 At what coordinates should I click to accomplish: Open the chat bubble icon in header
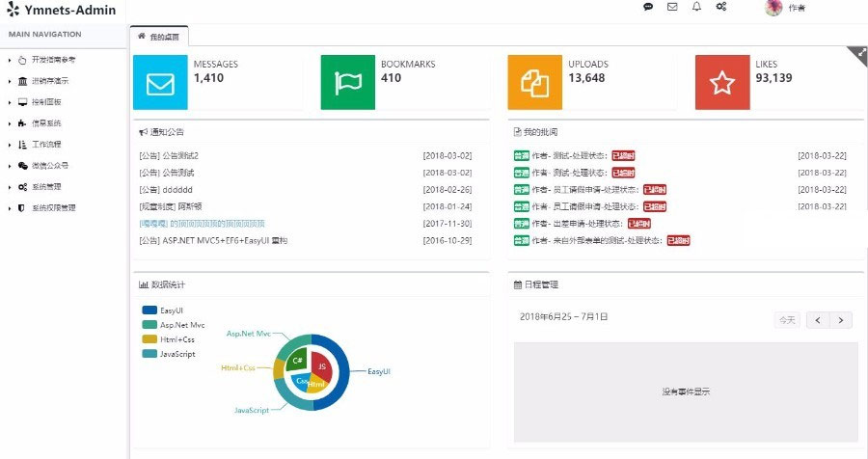(x=648, y=7)
